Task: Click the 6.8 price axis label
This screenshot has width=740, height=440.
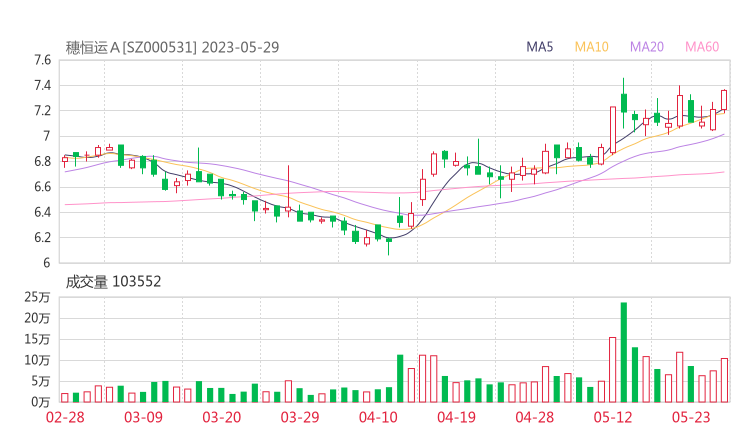Action: click(x=42, y=161)
